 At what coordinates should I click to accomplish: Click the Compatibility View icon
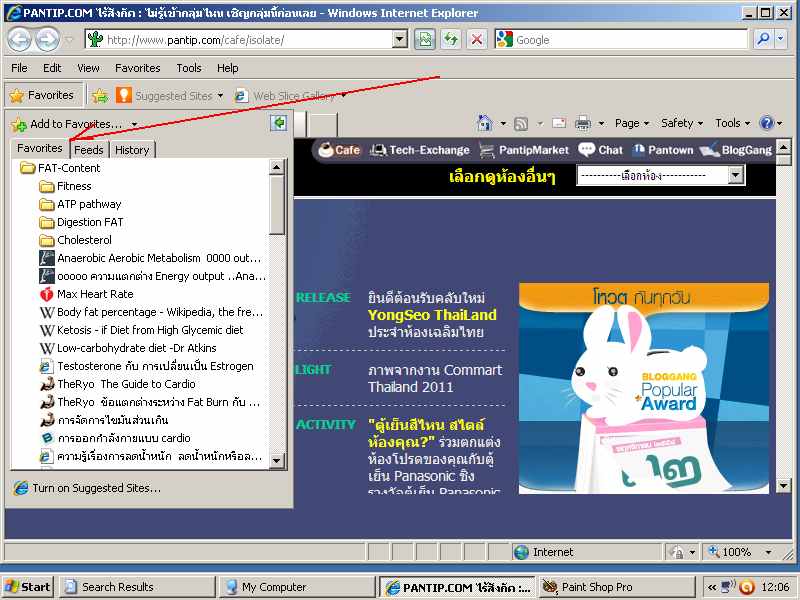[424, 39]
